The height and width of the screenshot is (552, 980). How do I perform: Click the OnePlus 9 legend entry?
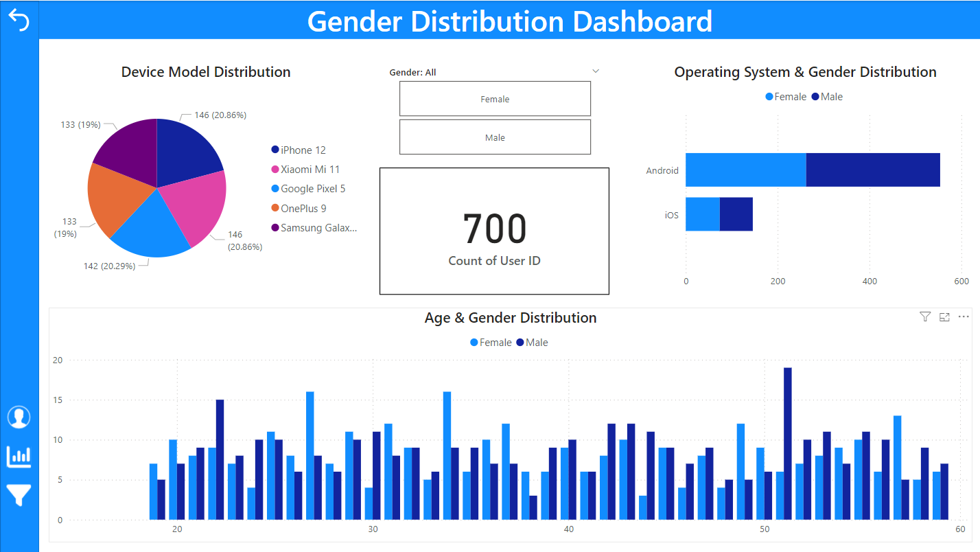[299, 208]
